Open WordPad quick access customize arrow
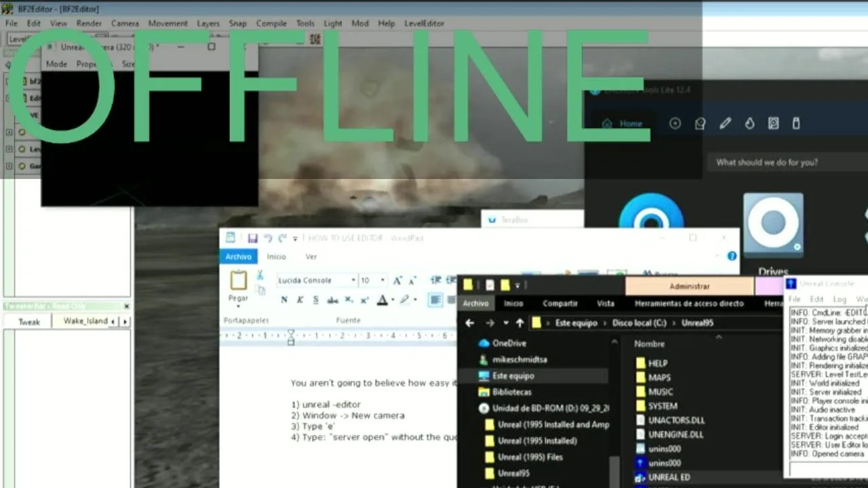Viewport: 868px width, 488px height. point(295,239)
